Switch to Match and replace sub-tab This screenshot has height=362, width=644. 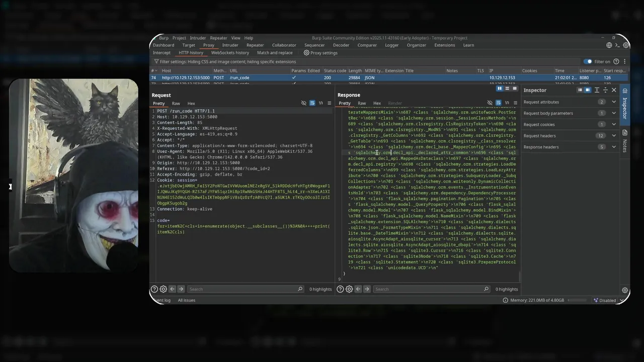(x=275, y=53)
